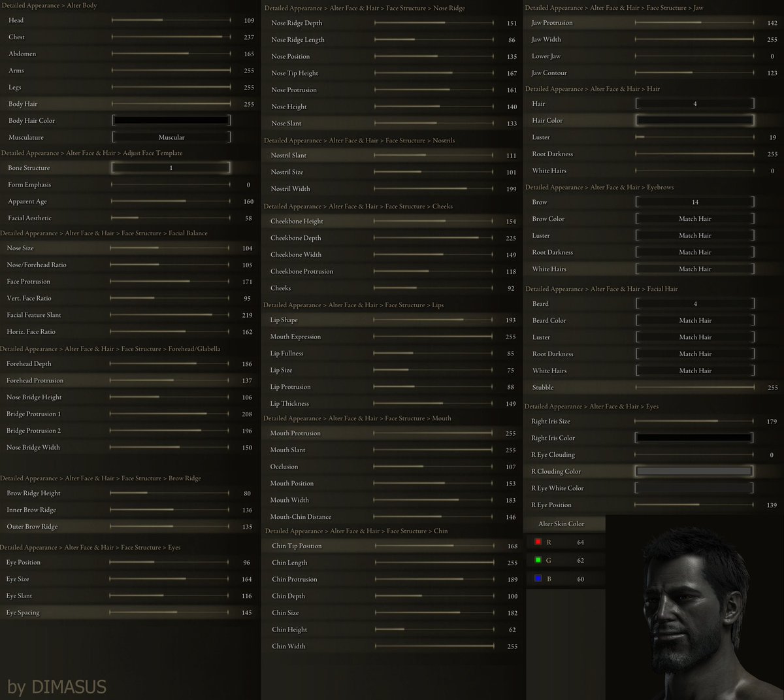The image size is (784, 700).
Task: Click the Nose Ridge Depth slider
Action: (434, 23)
